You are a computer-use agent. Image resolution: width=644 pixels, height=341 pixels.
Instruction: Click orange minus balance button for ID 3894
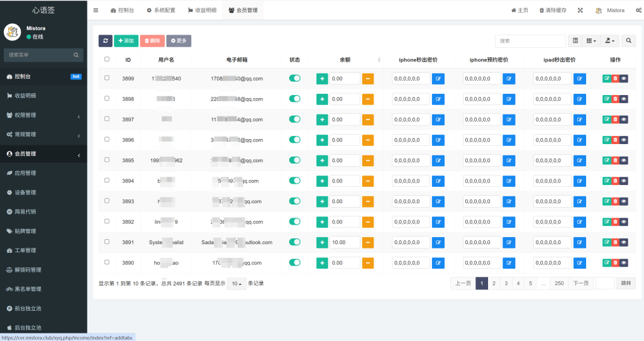click(368, 181)
